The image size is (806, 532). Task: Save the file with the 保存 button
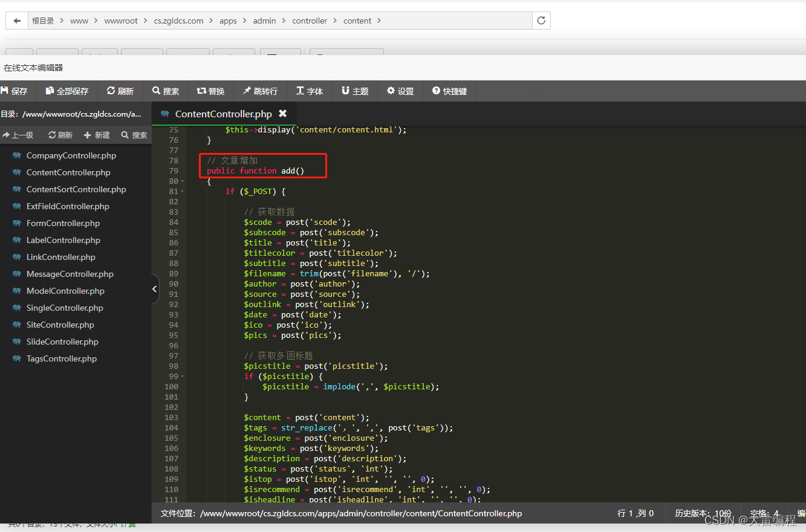tap(14, 91)
